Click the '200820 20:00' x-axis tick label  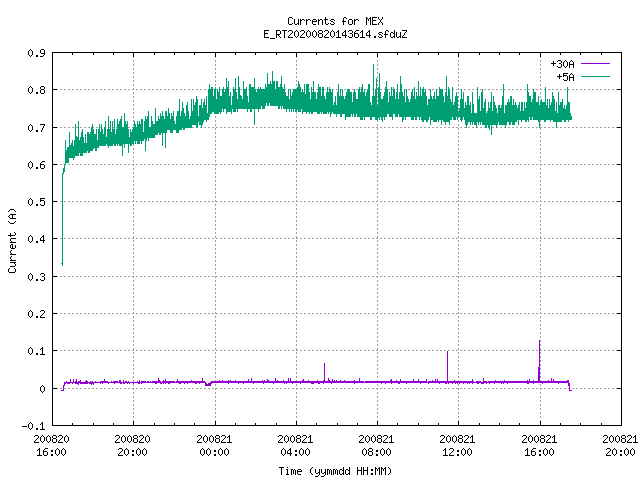(x=133, y=446)
